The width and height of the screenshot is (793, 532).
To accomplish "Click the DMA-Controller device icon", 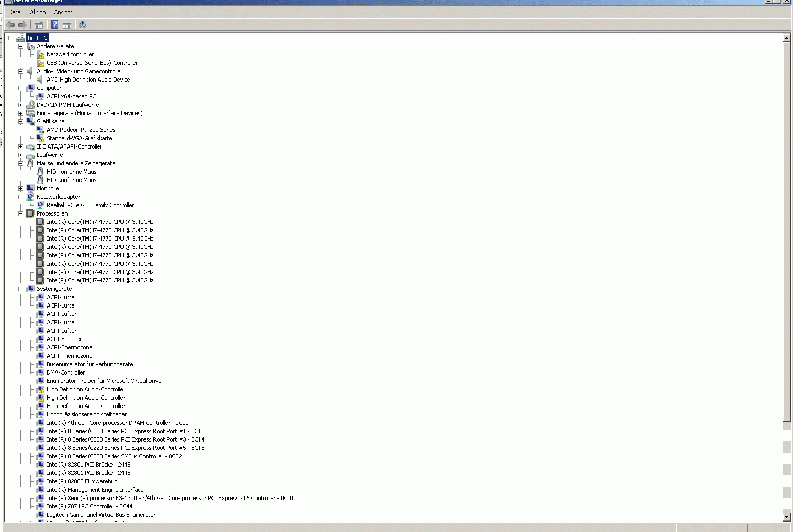I will pyautogui.click(x=40, y=372).
